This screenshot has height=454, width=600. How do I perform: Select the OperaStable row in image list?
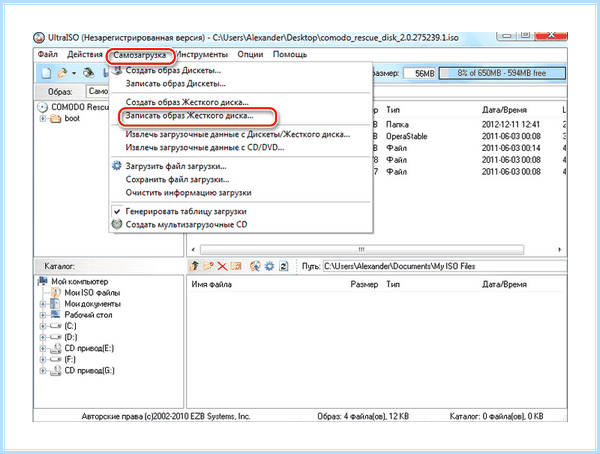(470, 136)
